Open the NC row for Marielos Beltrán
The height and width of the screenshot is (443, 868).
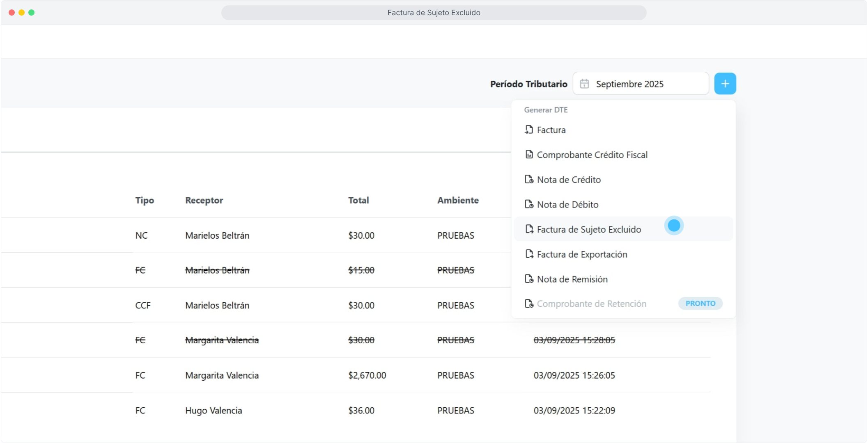[217, 235]
